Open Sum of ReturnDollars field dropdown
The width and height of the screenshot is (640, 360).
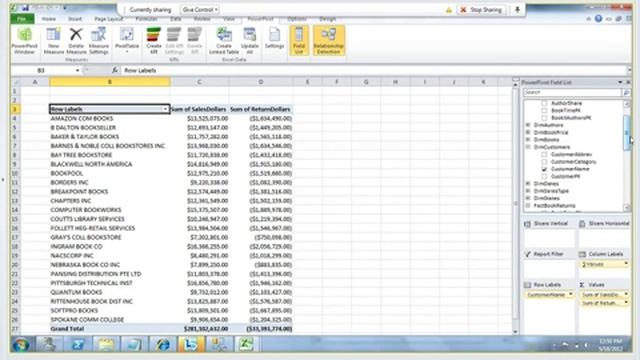pos(626,303)
